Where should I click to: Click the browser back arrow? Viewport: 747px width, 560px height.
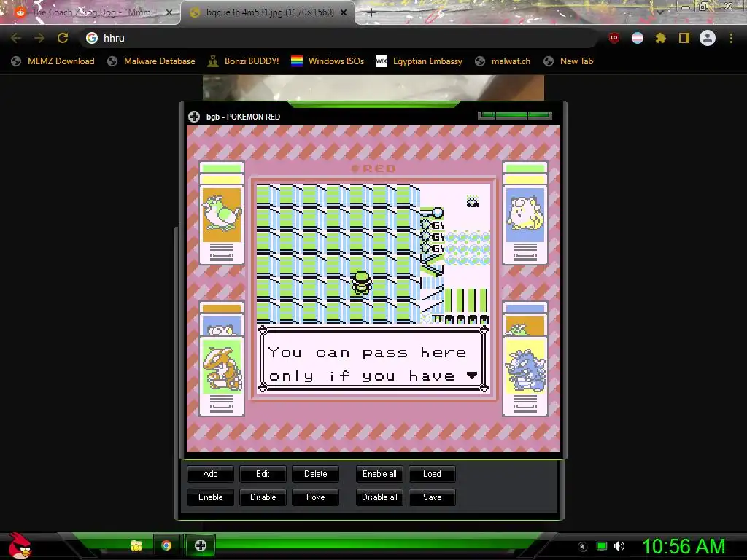coord(16,38)
